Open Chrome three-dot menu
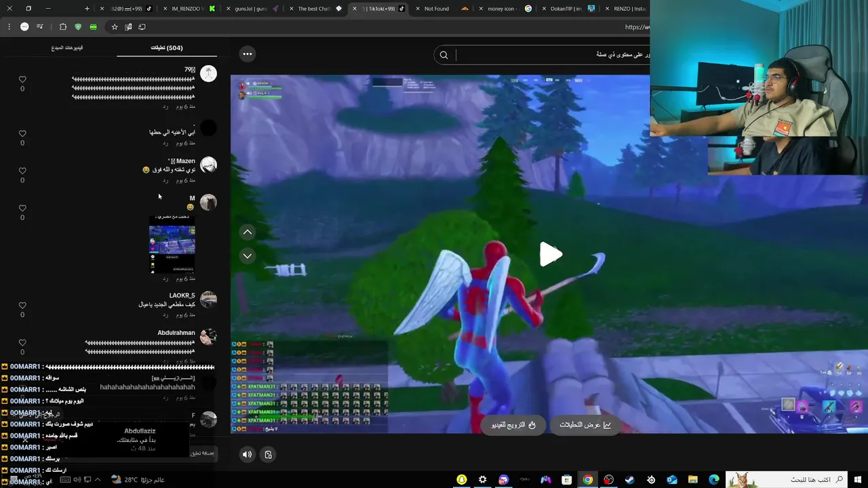This screenshot has height=488, width=868. click(x=9, y=27)
